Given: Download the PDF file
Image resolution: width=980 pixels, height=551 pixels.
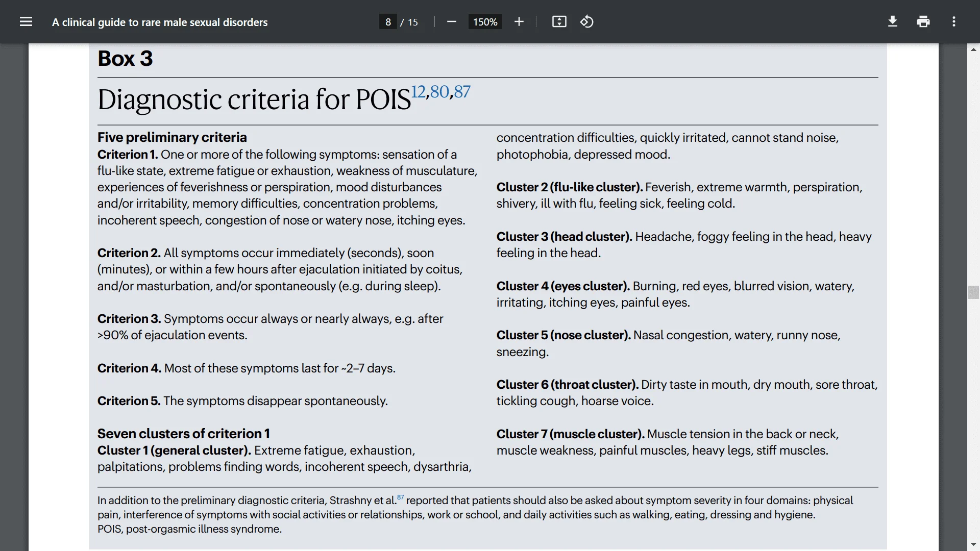Looking at the screenshot, I should [x=892, y=22].
